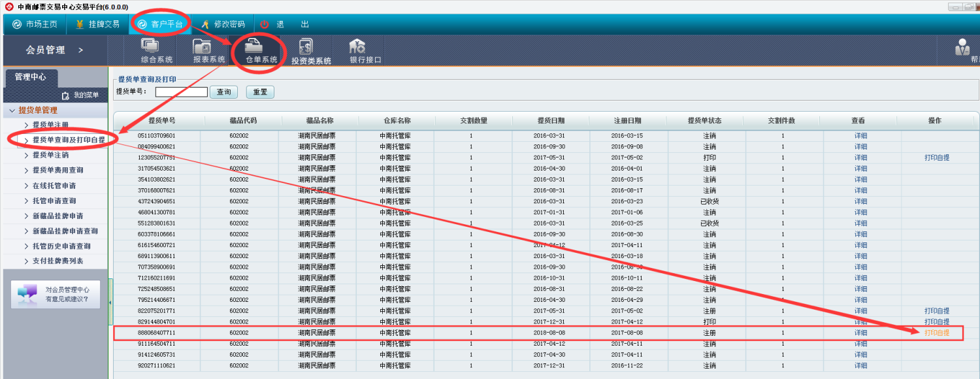The height and width of the screenshot is (379, 980).
Task: Select 提货单注销 in the sidebar
Action: point(50,156)
